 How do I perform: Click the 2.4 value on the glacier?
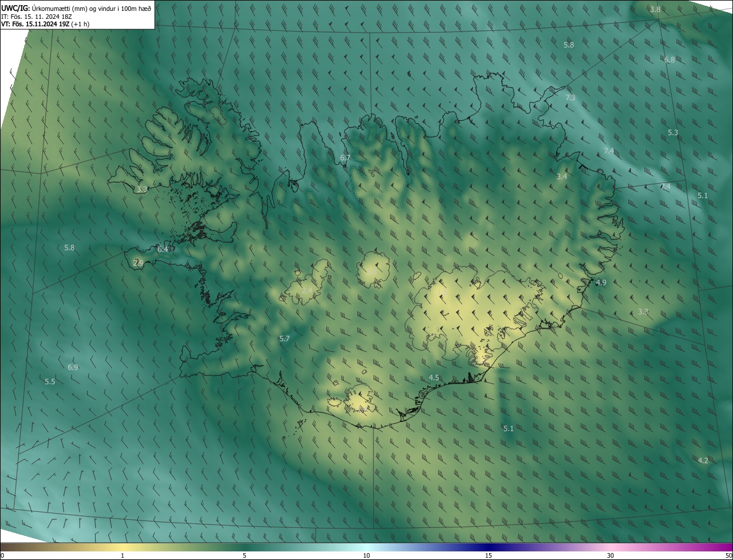(308, 291)
